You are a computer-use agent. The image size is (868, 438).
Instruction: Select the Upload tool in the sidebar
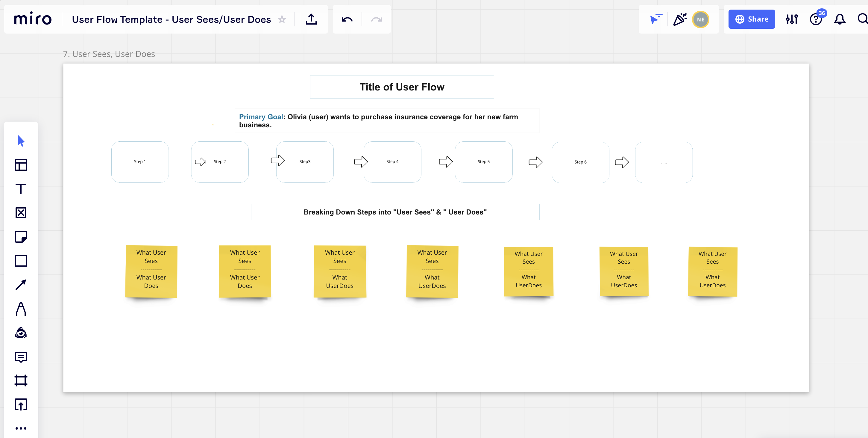[x=21, y=404]
